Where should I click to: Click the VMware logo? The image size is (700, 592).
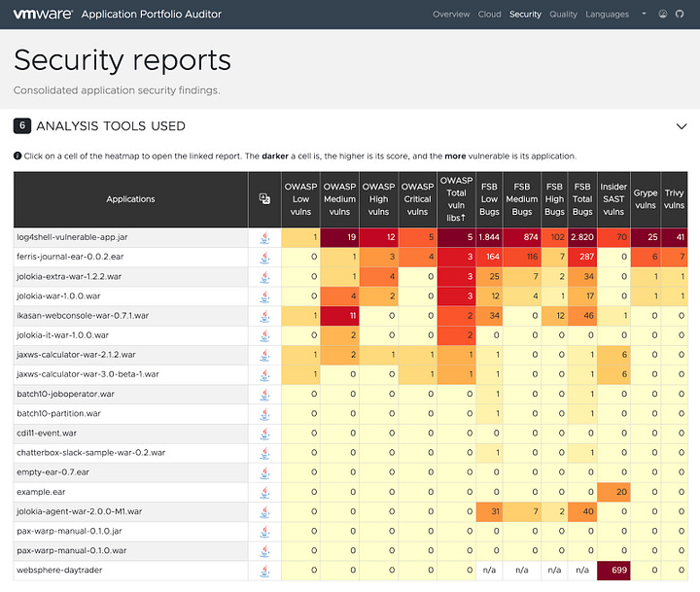[43, 14]
